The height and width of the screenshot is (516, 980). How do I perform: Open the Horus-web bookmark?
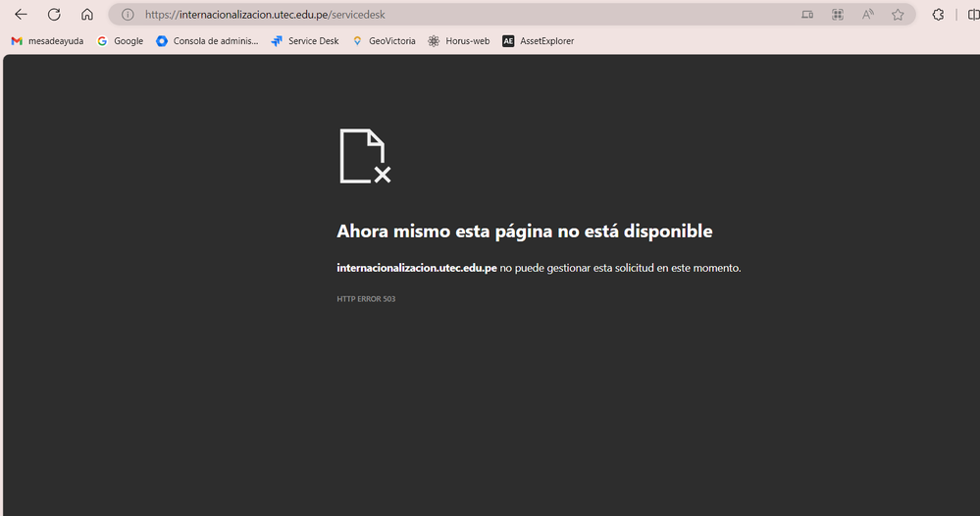click(x=459, y=41)
